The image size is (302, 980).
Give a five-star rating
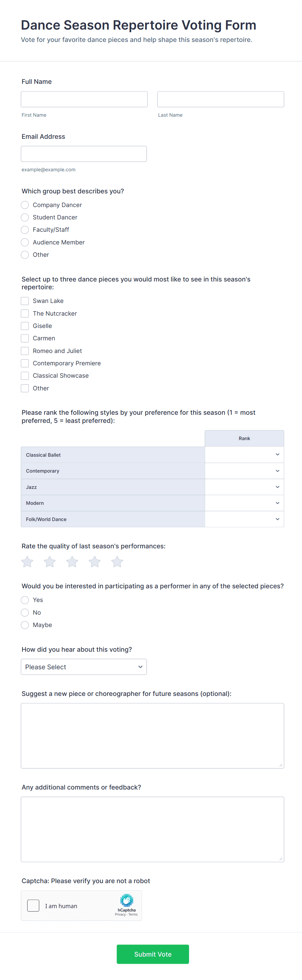pos(117,562)
